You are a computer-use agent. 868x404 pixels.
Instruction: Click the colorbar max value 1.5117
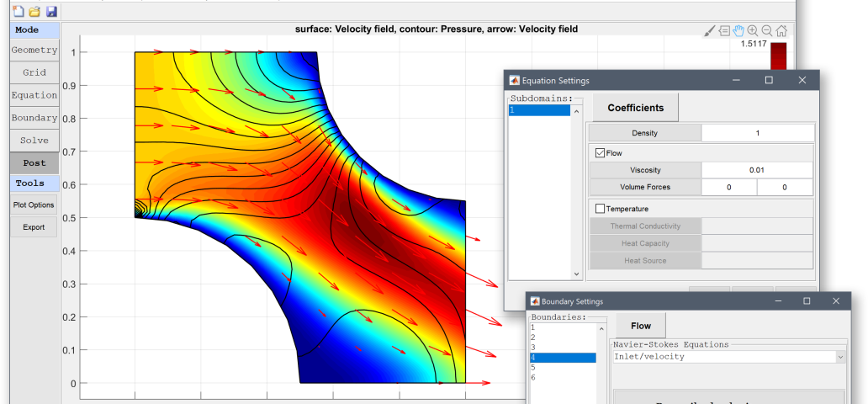(754, 44)
